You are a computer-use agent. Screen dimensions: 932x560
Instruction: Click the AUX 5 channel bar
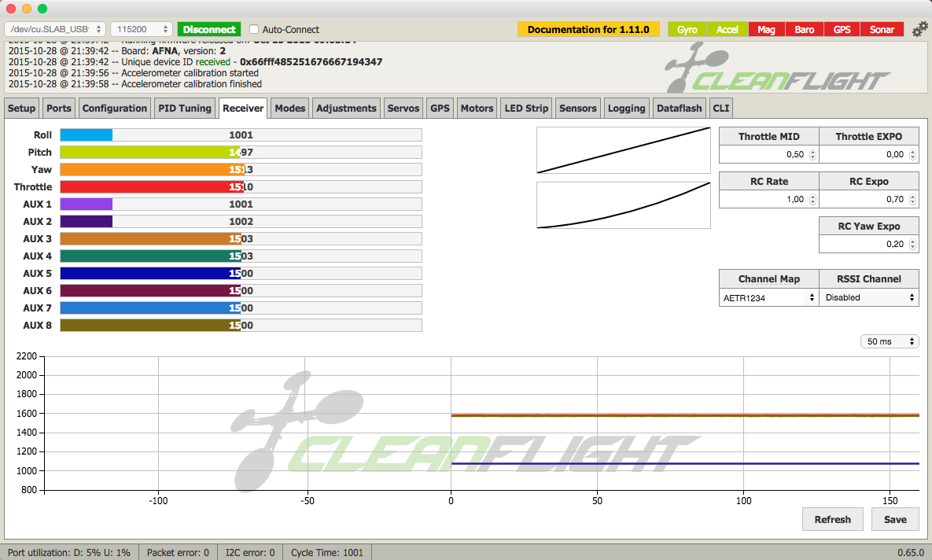[x=241, y=274]
